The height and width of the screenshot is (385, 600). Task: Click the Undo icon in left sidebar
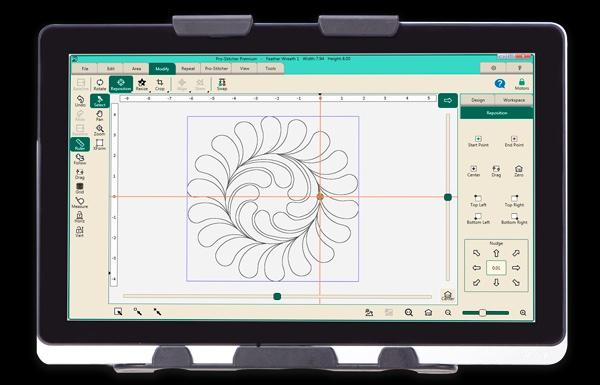[x=80, y=101]
